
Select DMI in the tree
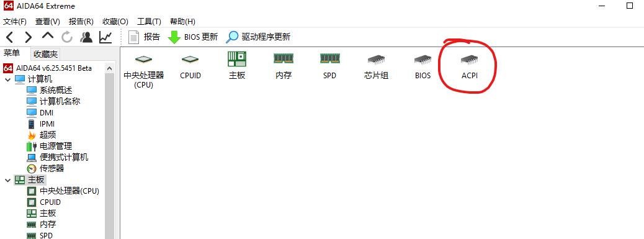tap(40, 112)
